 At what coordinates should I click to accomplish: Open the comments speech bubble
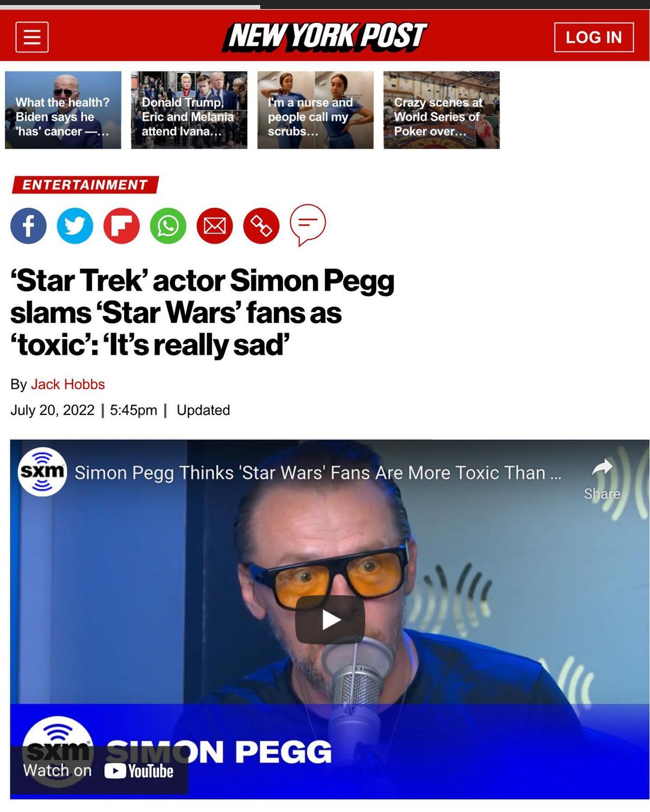[x=308, y=226]
